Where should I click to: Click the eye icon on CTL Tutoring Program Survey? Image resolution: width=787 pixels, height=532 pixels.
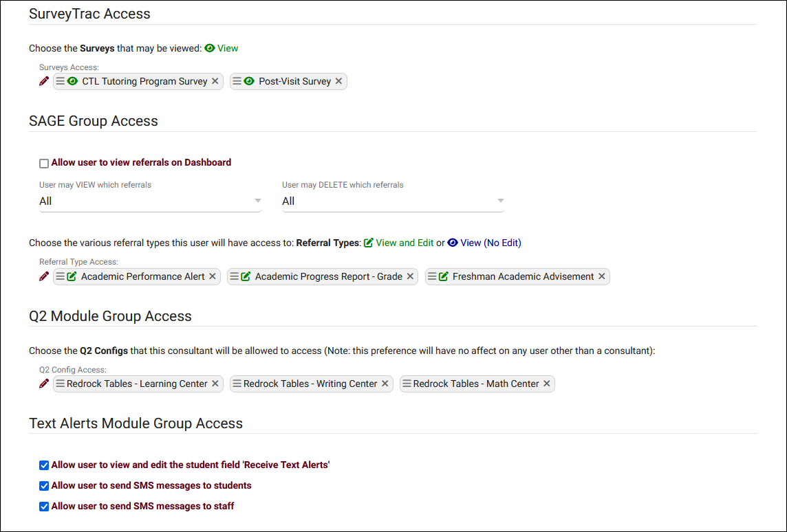(73, 81)
